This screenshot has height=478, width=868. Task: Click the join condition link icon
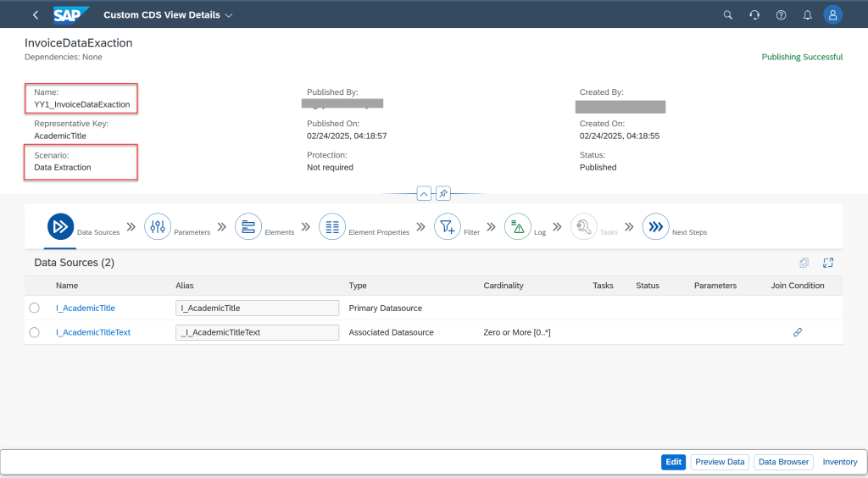coord(797,332)
